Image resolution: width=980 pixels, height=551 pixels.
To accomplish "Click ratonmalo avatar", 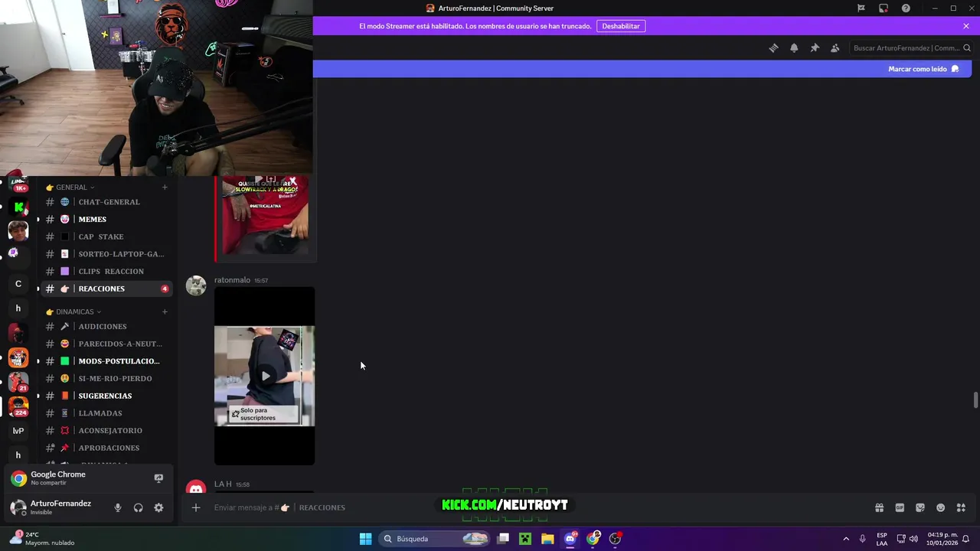I will [196, 286].
